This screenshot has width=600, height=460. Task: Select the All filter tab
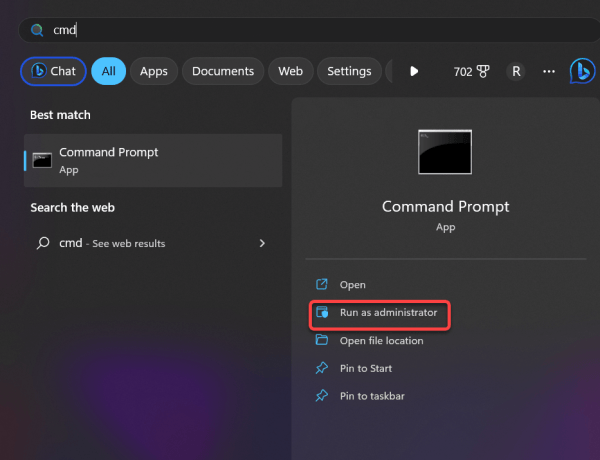[109, 71]
